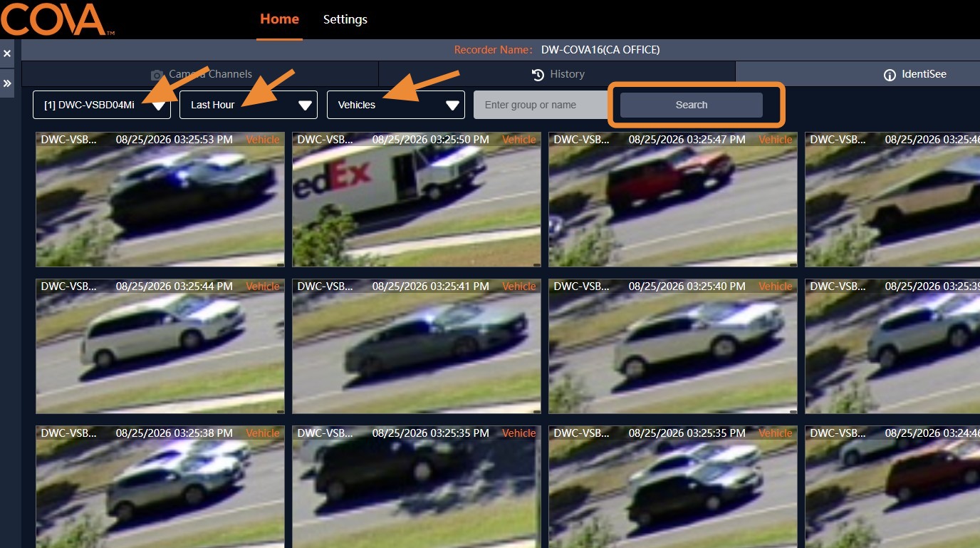
Task: Open the thumbnail stamped 03:25:39
Action: 892,346
